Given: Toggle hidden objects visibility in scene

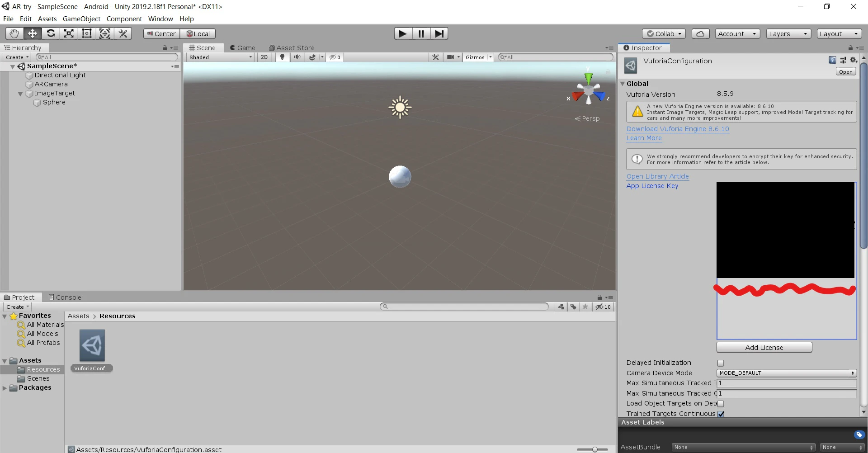Looking at the screenshot, I should tap(335, 57).
